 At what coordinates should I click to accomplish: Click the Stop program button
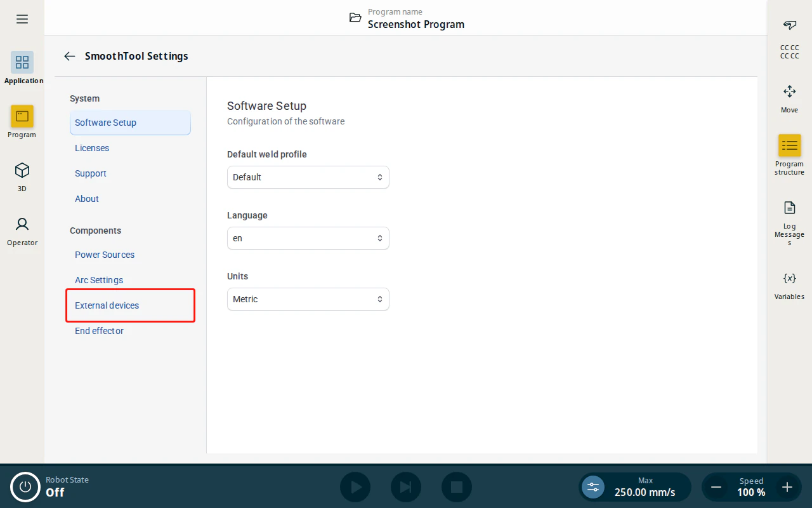[457, 487]
